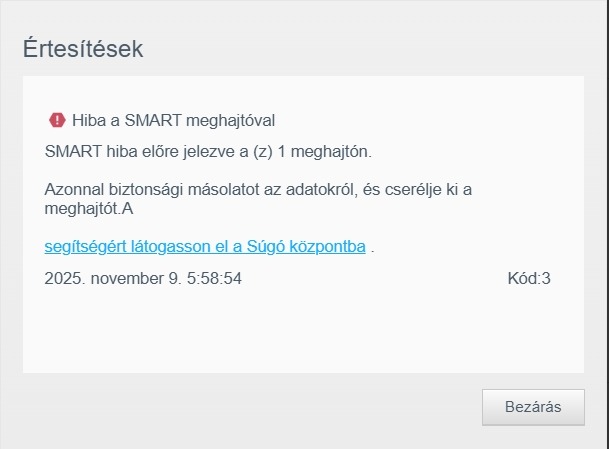Image resolution: width=609 pixels, height=449 pixels.
Task: Click the gray area left of Bezárás
Action: click(250, 407)
